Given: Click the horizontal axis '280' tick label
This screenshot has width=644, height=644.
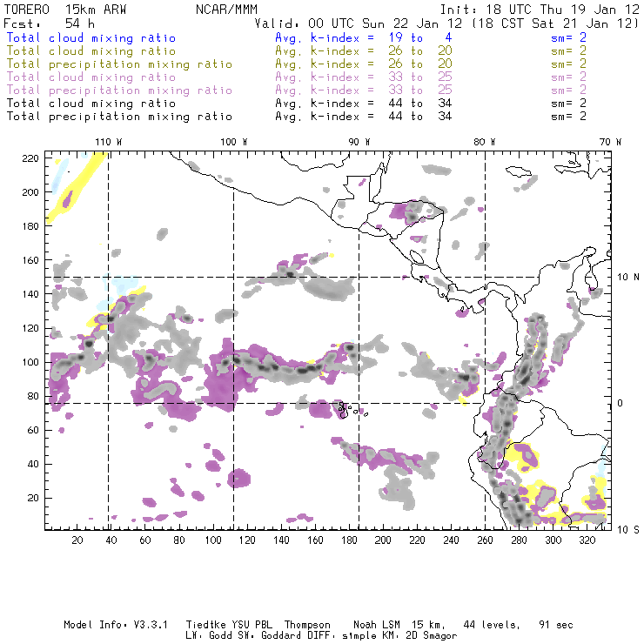Looking at the screenshot, I should tap(519, 540).
